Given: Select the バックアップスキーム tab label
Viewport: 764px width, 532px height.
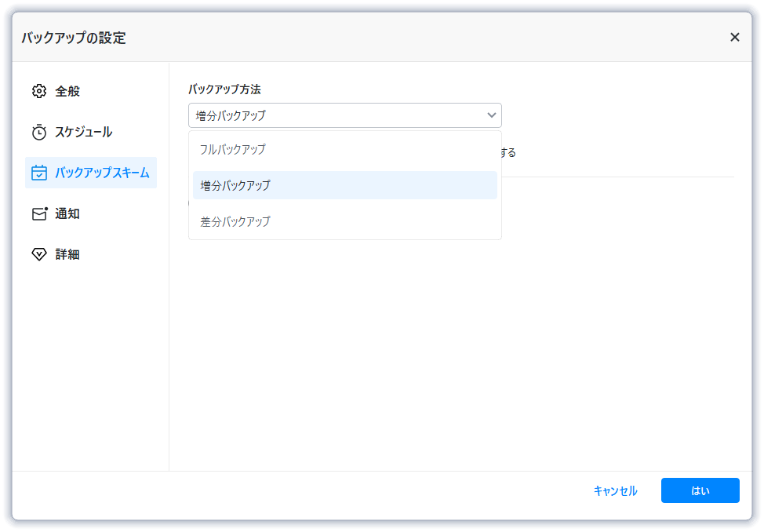Looking at the screenshot, I should coord(102,173).
